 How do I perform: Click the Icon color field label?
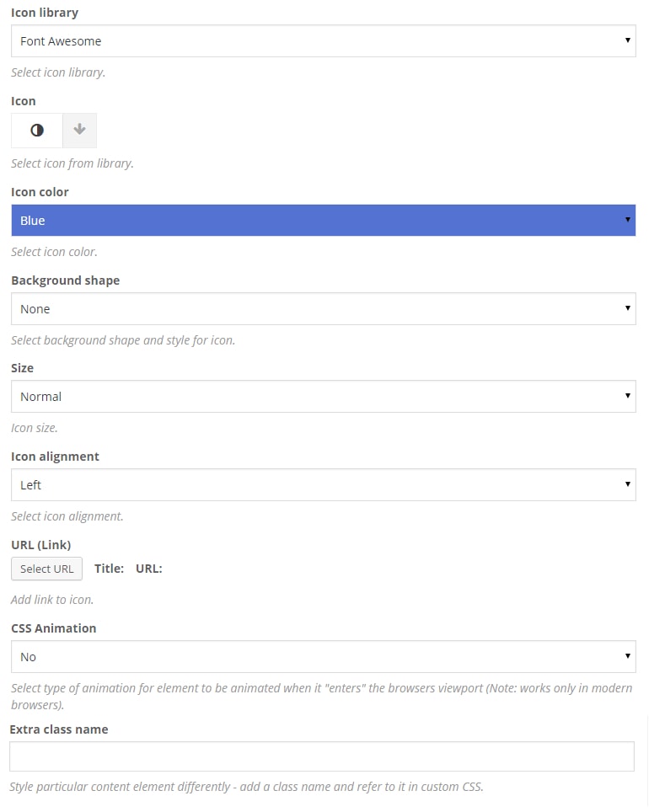(40, 192)
